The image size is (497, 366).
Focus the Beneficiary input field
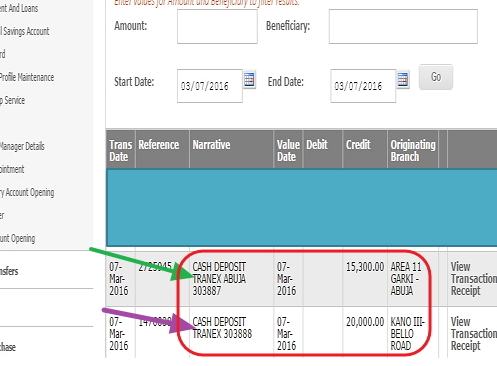pos(403,26)
